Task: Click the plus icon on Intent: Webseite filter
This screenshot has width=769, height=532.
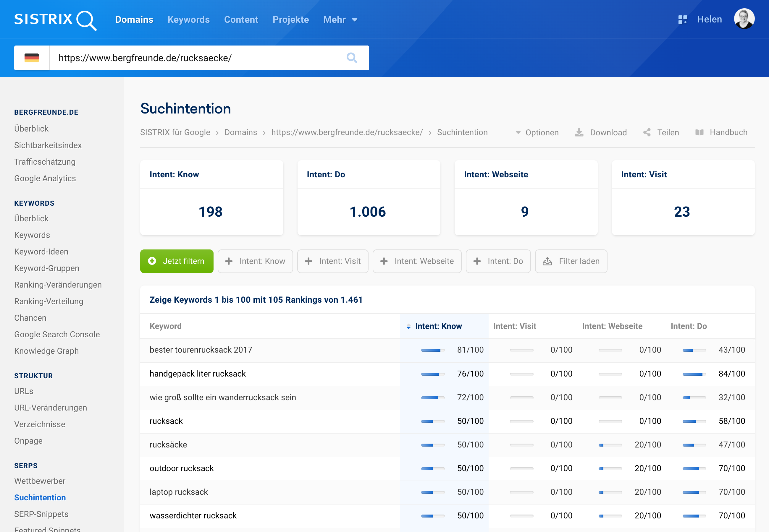Action: pyautogui.click(x=384, y=261)
